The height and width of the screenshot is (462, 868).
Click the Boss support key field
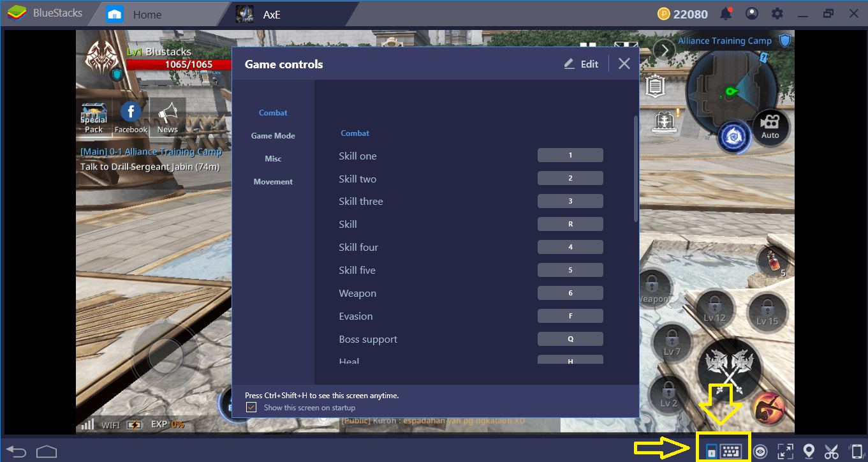(x=570, y=339)
